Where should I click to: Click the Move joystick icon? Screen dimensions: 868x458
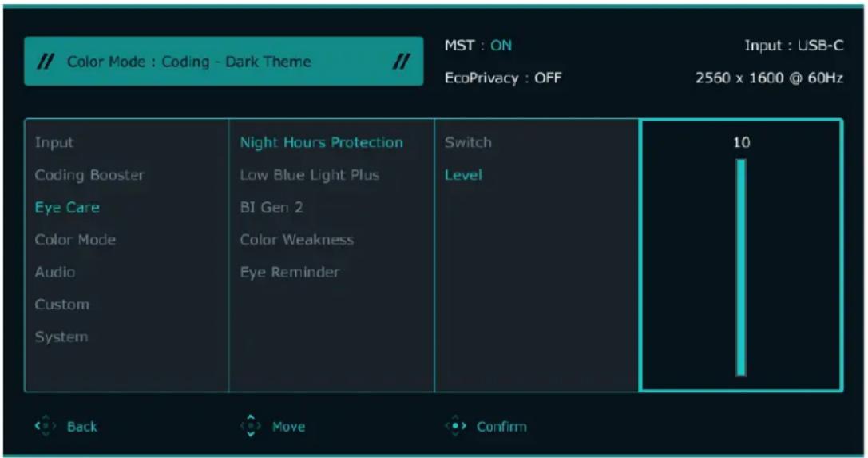pyautogui.click(x=250, y=426)
